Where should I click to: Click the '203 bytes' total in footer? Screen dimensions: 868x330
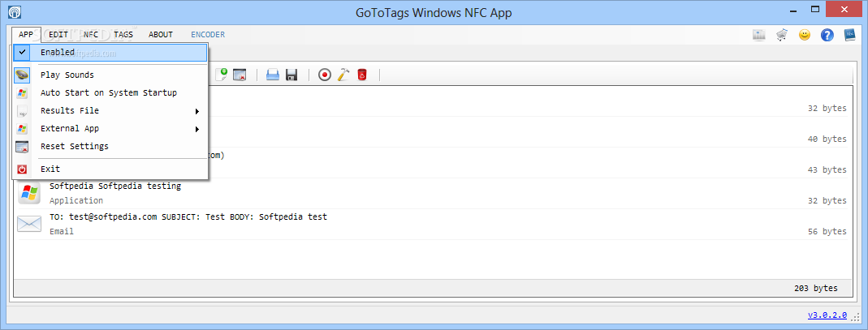point(816,288)
